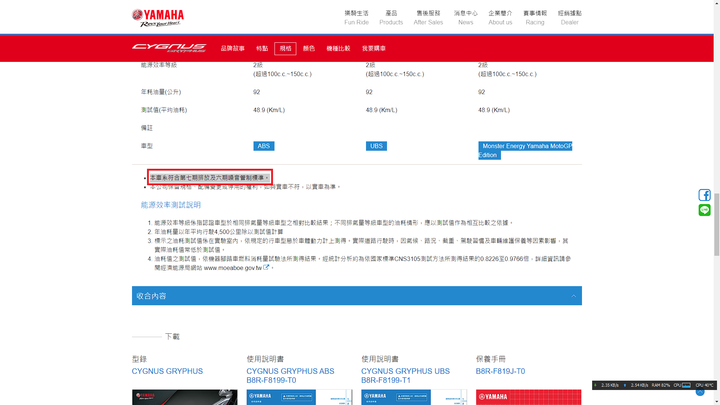The height and width of the screenshot is (405, 720).
Task: Open the UBS manual cover thumbnail
Action: [x=414, y=397]
